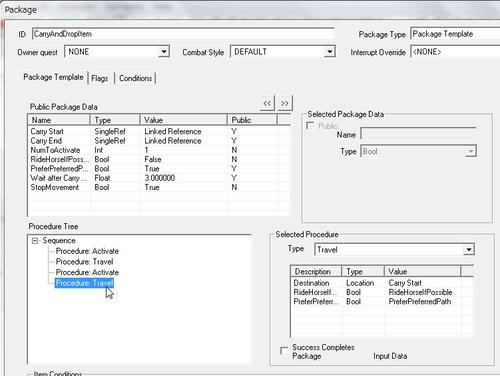Select the Carry Start data row

159,131
